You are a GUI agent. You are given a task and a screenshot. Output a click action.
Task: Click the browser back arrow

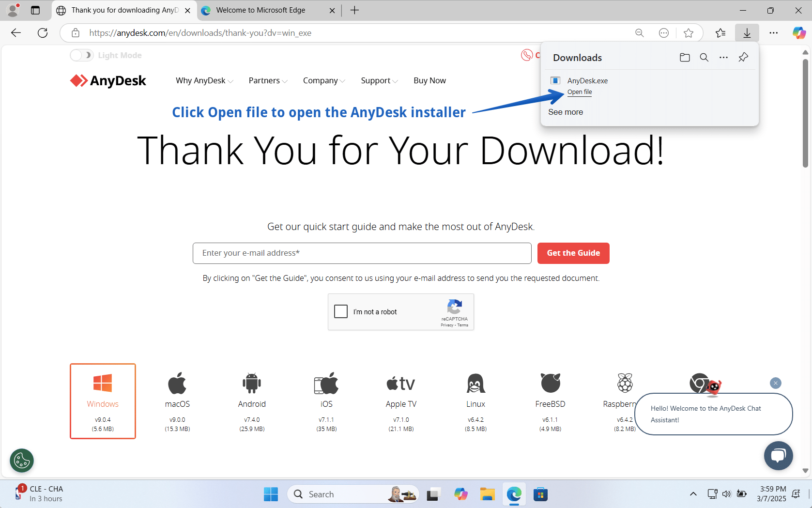tap(16, 33)
